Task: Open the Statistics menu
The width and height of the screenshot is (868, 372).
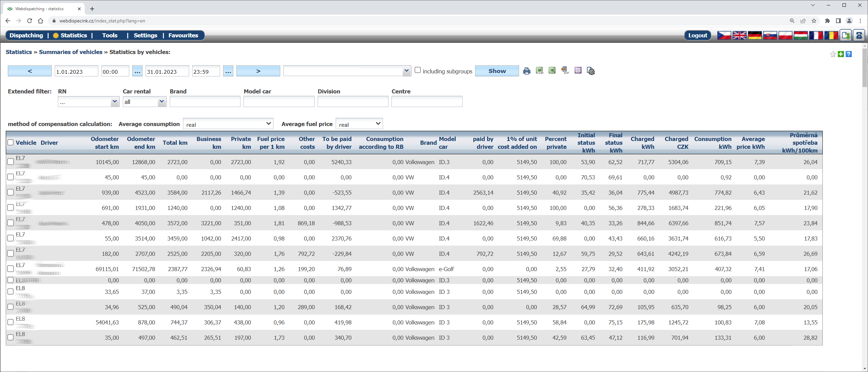Action: 73,35
